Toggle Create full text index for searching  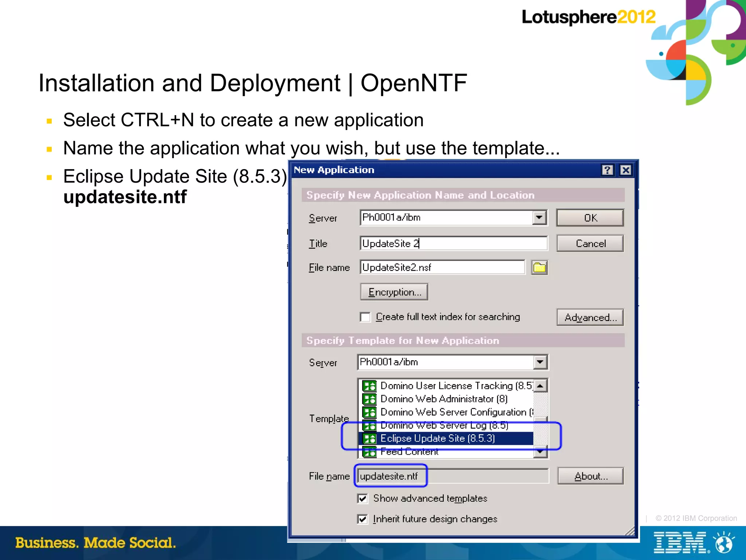point(365,317)
